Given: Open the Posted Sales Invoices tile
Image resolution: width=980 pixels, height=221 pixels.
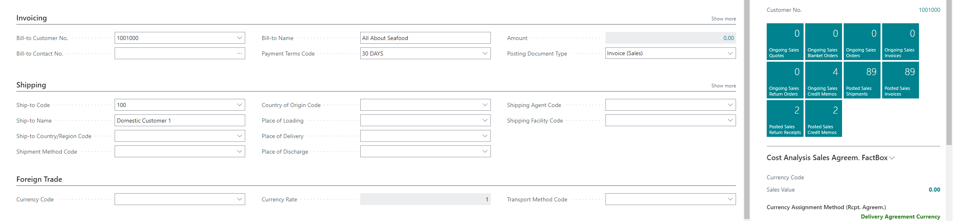Looking at the screenshot, I should [x=900, y=80].
